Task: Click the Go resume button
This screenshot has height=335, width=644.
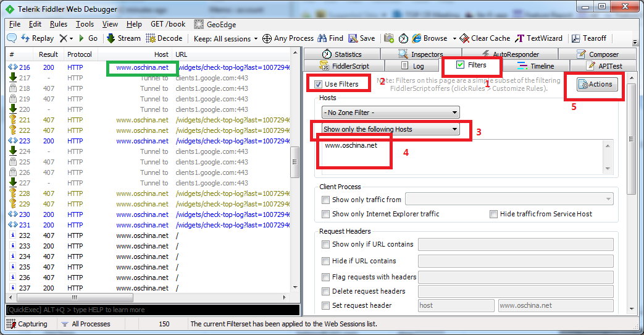Action: 88,38
